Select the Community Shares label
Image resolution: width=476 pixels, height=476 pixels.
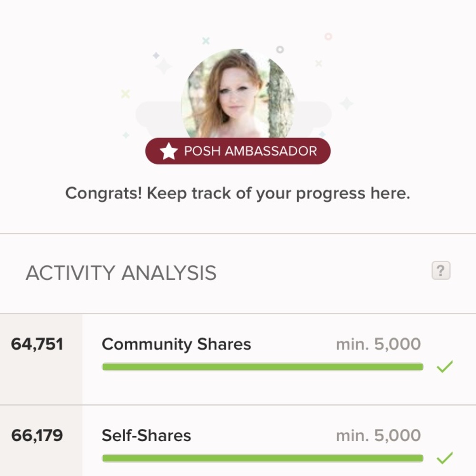click(176, 344)
